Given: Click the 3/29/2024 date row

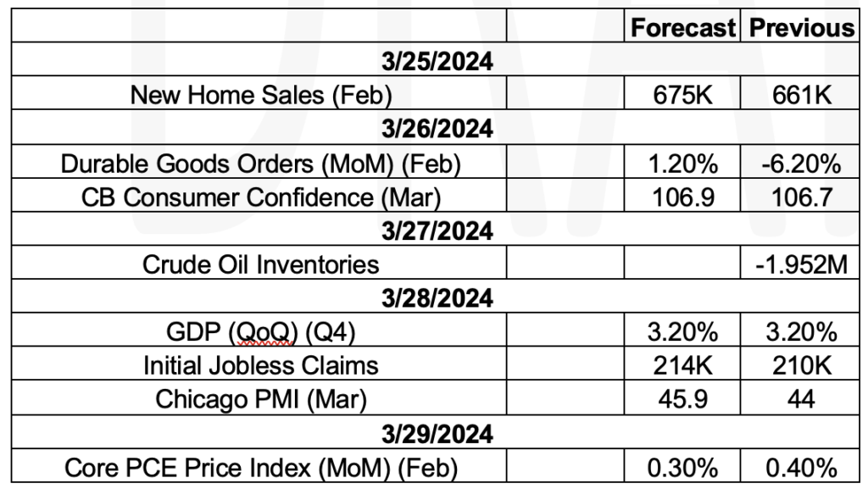Looking at the screenshot, I should tap(436, 432).
